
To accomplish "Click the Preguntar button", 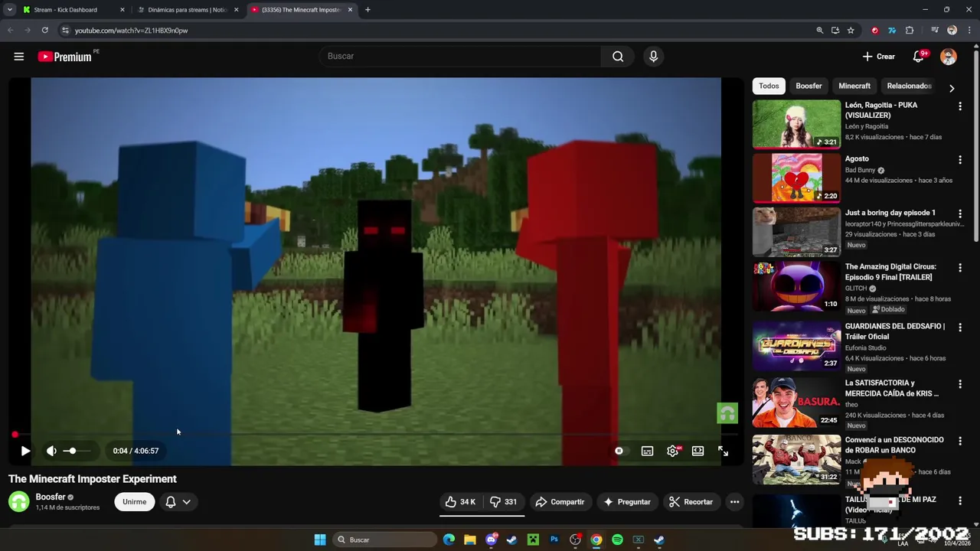I will (627, 502).
